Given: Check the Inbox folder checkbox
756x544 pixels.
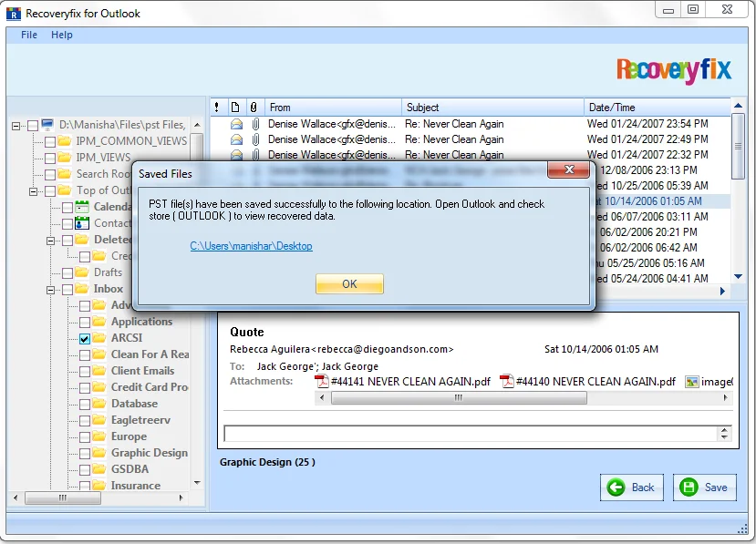Looking at the screenshot, I should pos(67,290).
